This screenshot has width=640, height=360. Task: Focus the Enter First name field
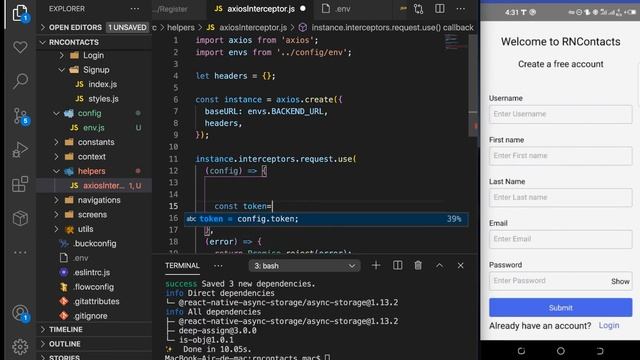pos(560,156)
